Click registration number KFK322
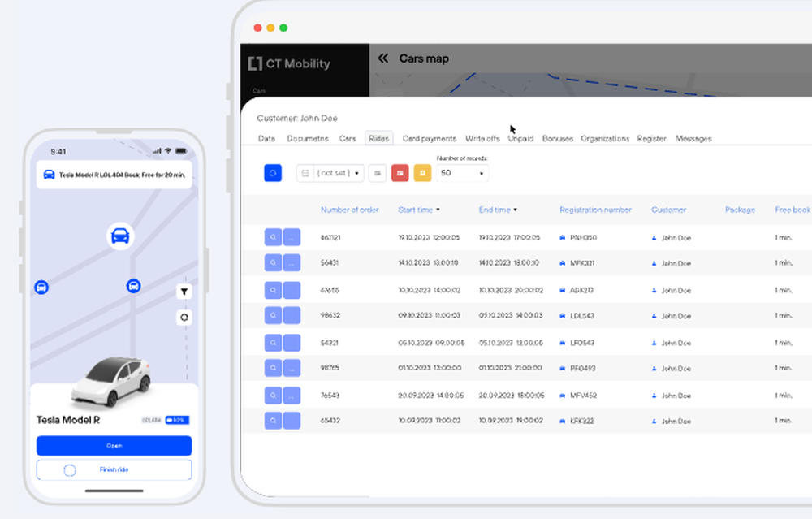Screen dimensions: 812x519 [x=581, y=421]
